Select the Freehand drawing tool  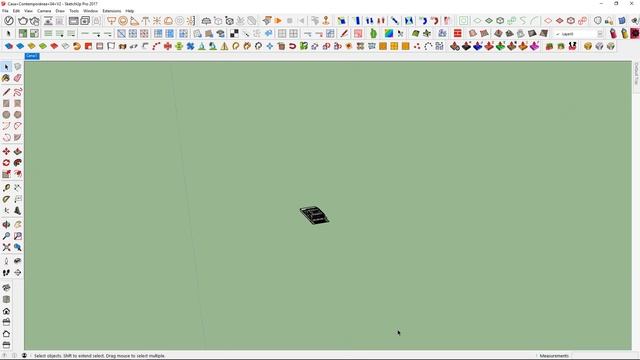click(x=18, y=92)
